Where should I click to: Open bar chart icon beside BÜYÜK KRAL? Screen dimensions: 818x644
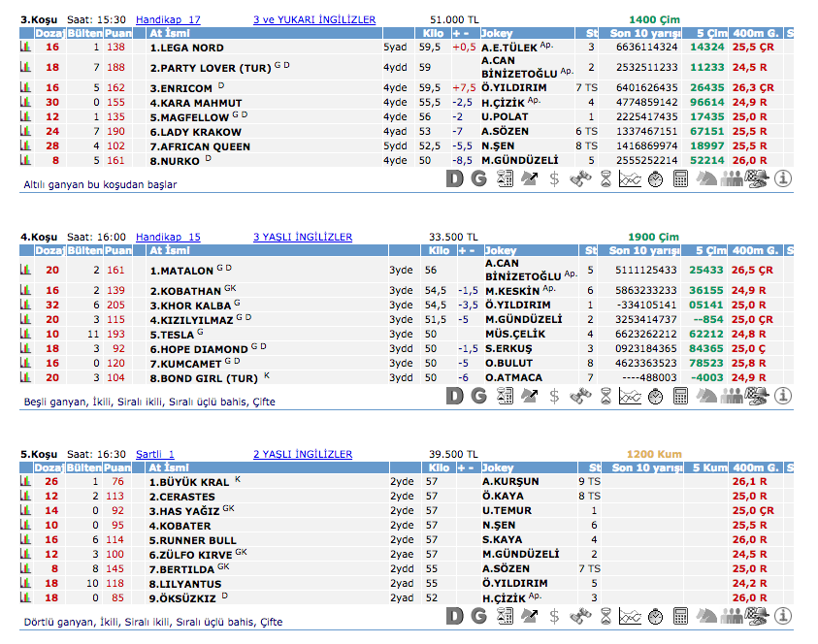[x=25, y=481]
